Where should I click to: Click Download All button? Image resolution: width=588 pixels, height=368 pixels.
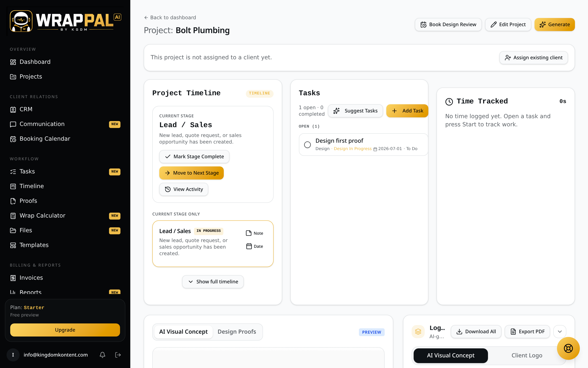pyautogui.click(x=476, y=332)
